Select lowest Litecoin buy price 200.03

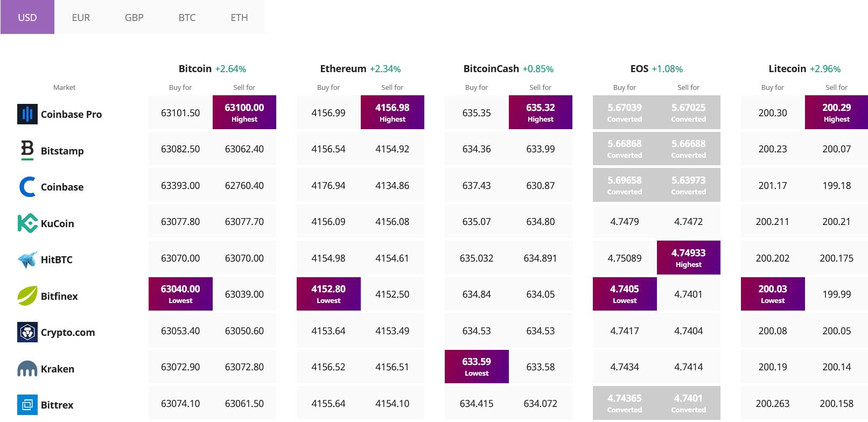tap(773, 294)
